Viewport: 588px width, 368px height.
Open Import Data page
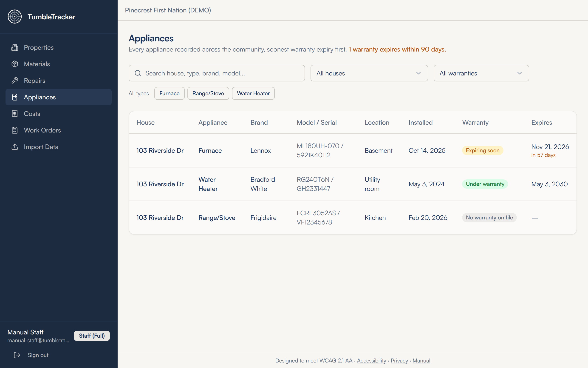coord(59,147)
